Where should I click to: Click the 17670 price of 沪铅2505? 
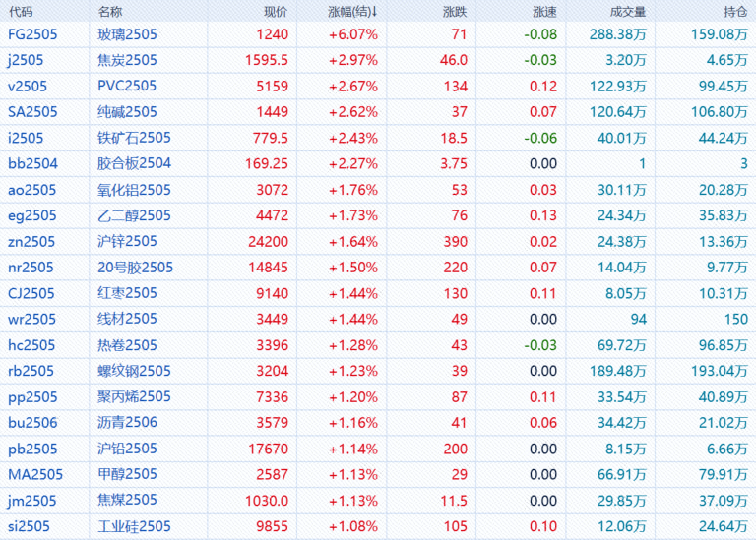point(269,449)
